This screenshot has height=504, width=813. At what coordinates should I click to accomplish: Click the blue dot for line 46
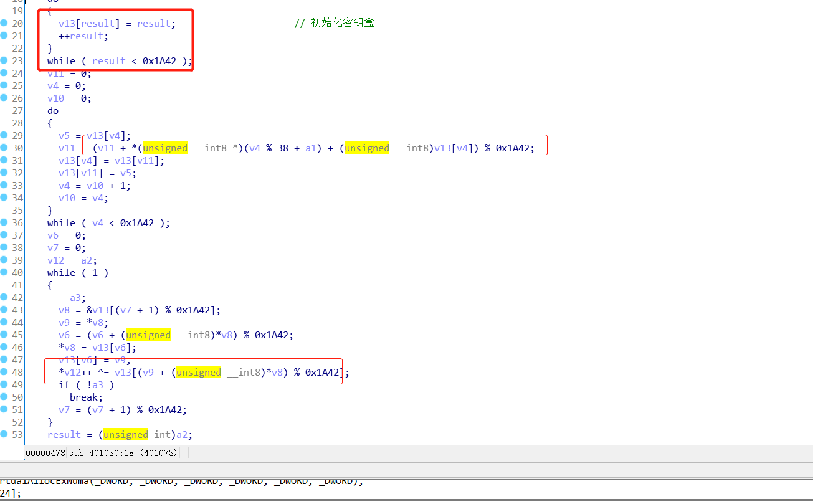click(x=4, y=347)
